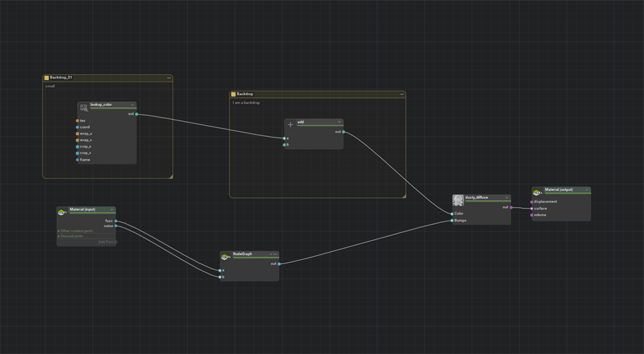Click the wrap_u input port

pyautogui.click(x=77, y=134)
